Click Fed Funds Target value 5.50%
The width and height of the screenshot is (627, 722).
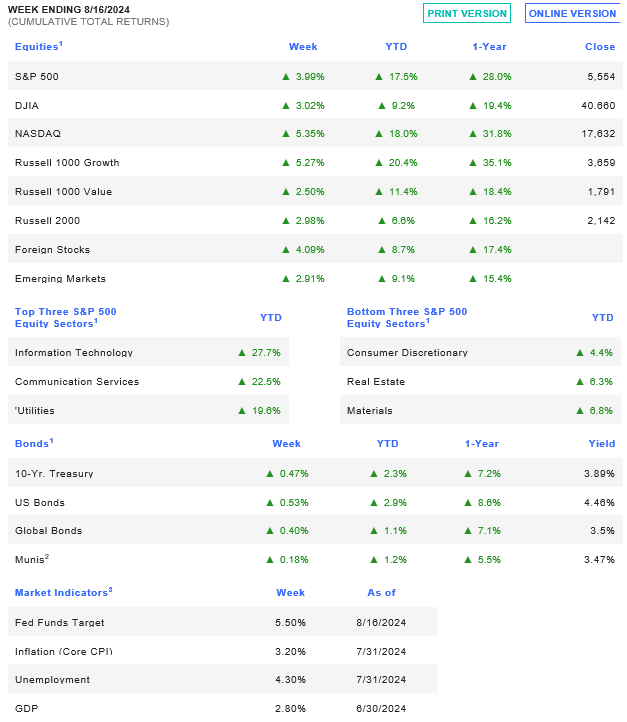(x=290, y=623)
